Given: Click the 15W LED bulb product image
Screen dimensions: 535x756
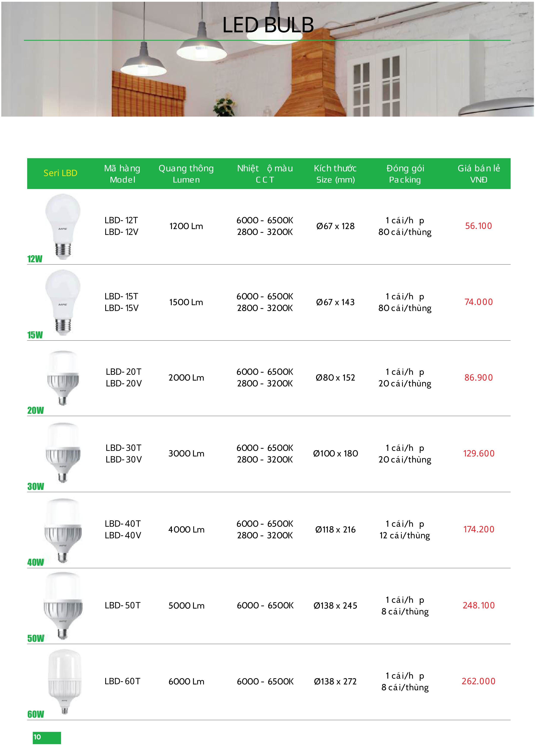Looking at the screenshot, I should click(x=63, y=302).
